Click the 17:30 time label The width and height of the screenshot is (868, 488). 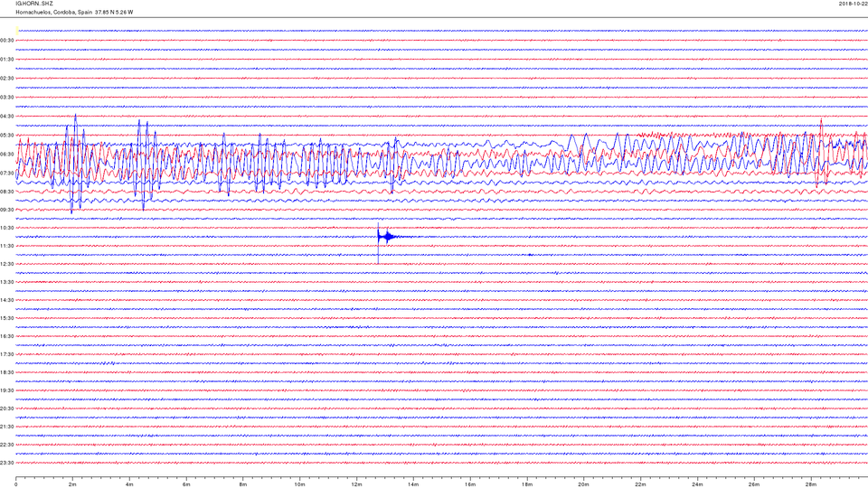click(x=7, y=354)
